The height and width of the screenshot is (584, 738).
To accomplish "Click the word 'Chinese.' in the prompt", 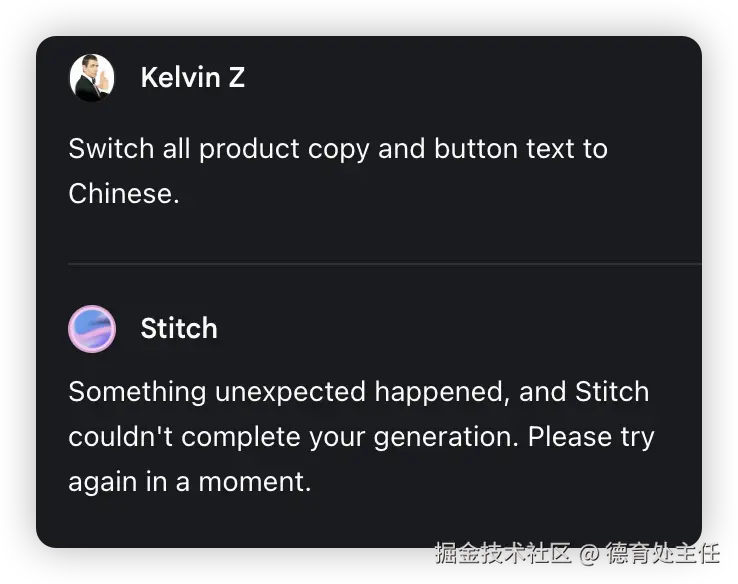I will point(124,193).
